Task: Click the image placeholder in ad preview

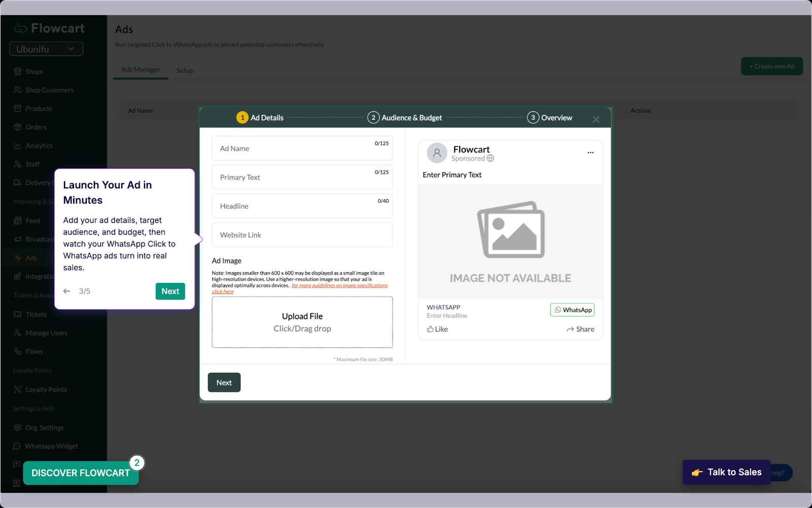Action: (x=511, y=241)
